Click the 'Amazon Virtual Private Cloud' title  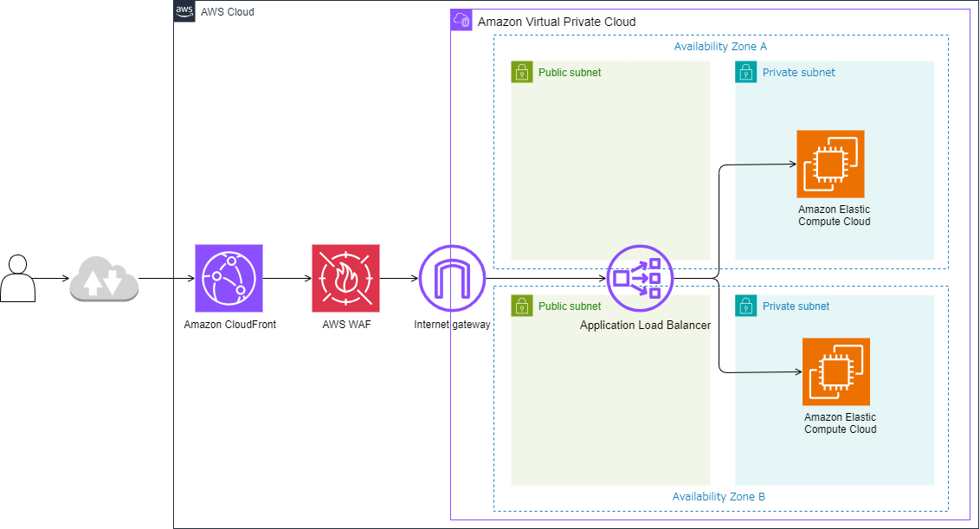[x=557, y=22]
